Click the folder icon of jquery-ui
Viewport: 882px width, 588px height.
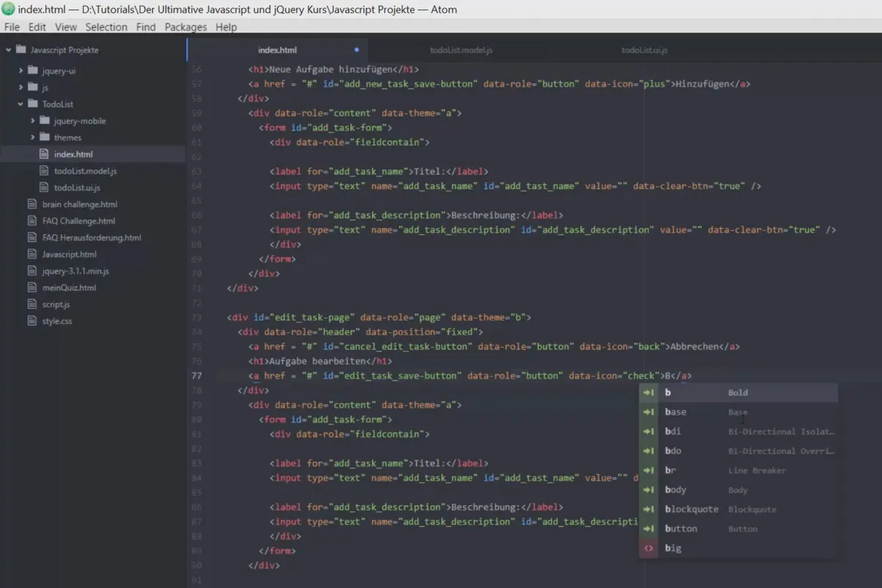(32, 71)
